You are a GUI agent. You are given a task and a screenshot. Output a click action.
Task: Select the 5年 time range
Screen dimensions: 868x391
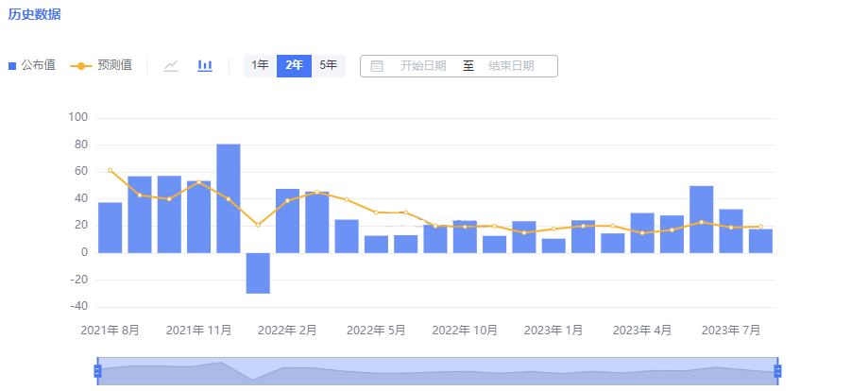(328, 65)
